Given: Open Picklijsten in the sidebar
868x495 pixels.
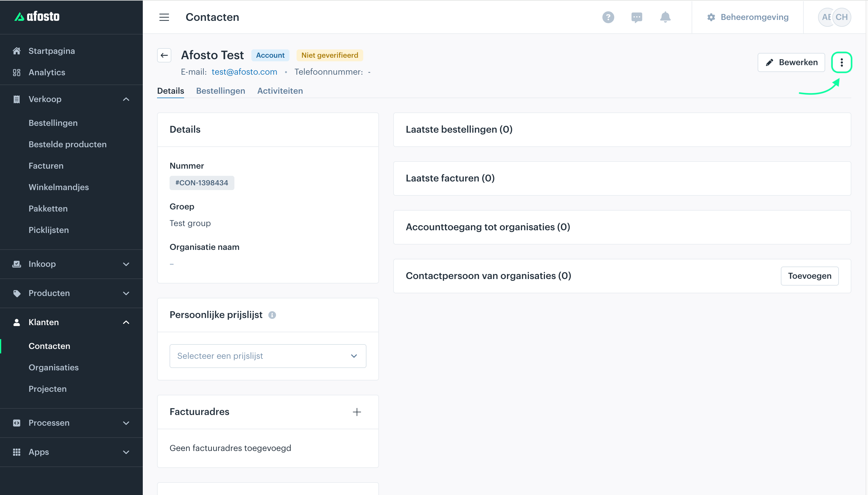Looking at the screenshot, I should point(48,230).
